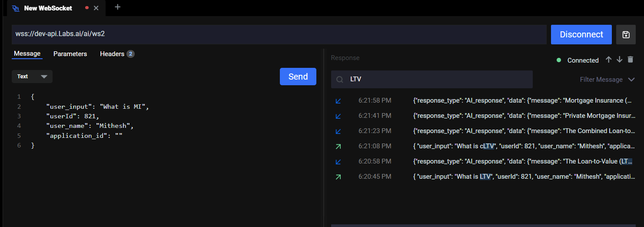Click the LTV search input field
644x227 pixels.
point(439,80)
